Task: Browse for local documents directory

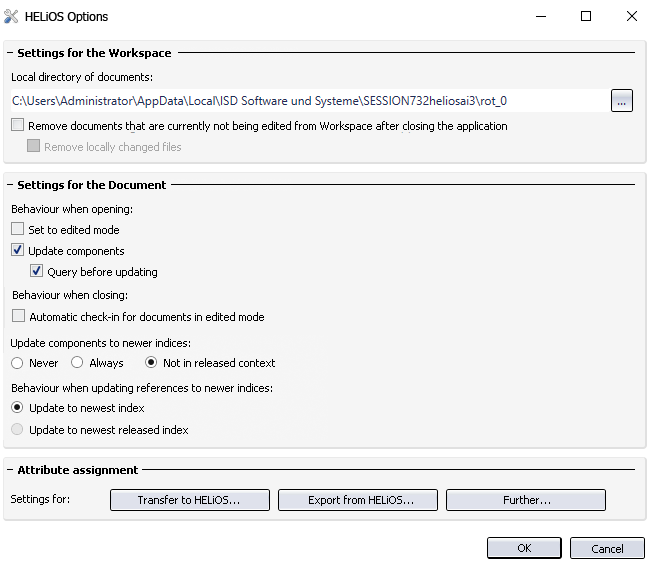Action: click(621, 101)
